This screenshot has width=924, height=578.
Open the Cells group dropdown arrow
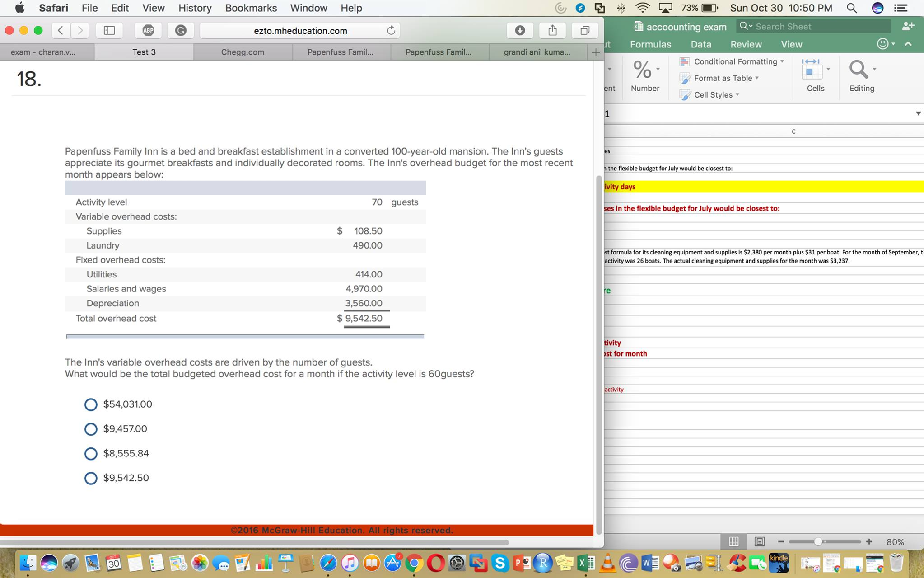tap(828, 70)
